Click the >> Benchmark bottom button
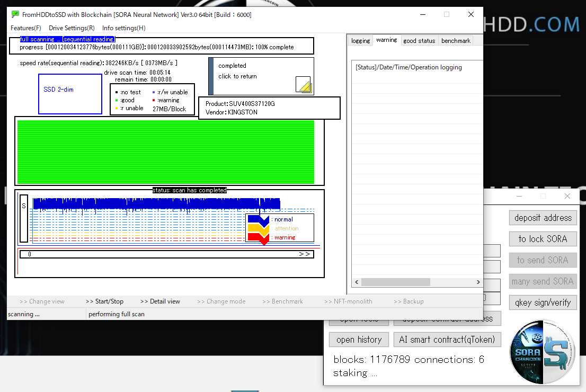The height and width of the screenshot is (392, 586). (x=282, y=301)
